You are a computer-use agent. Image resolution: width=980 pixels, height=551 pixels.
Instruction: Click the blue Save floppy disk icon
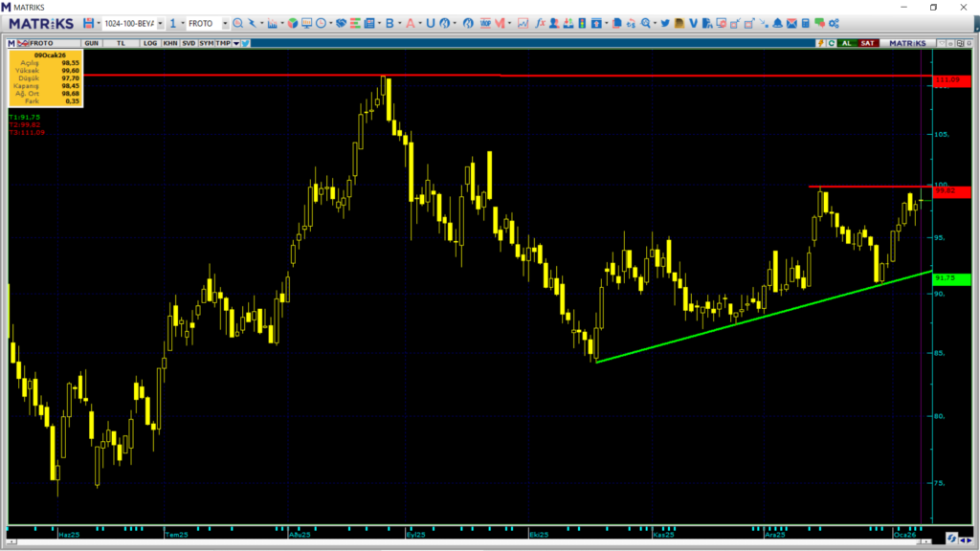(x=88, y=23)
